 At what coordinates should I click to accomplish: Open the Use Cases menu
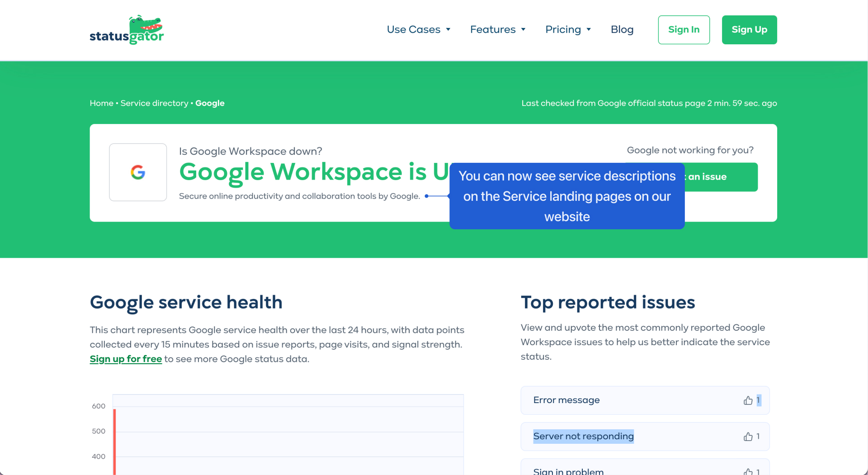pyautogui.click(x=419, y=29)
